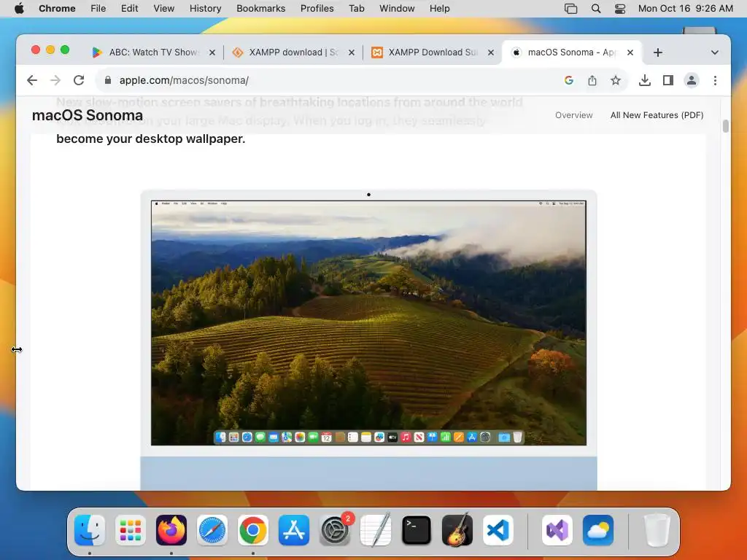
Task: Open the Profiles menu
Action: click(317, 9)
